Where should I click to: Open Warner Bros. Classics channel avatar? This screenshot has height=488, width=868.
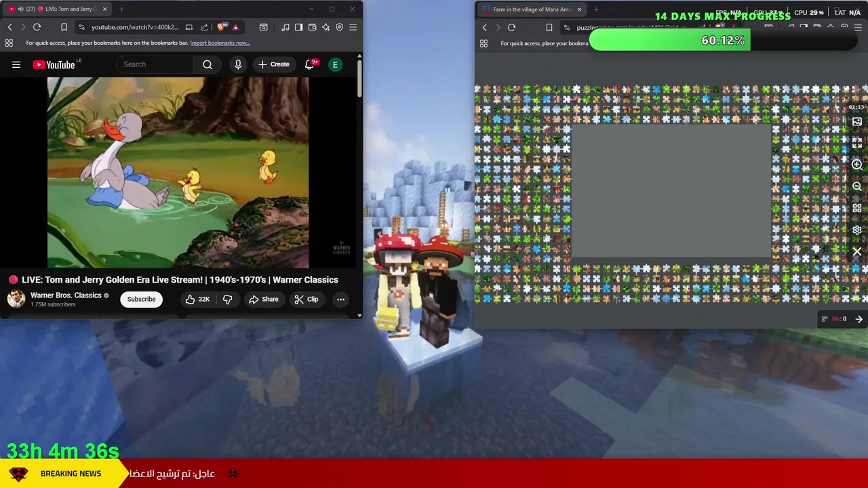(16, 299)
